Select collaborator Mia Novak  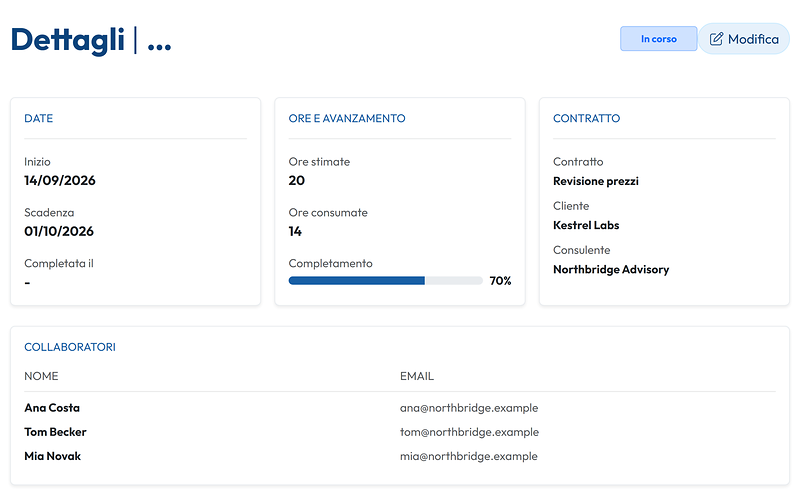53,456
